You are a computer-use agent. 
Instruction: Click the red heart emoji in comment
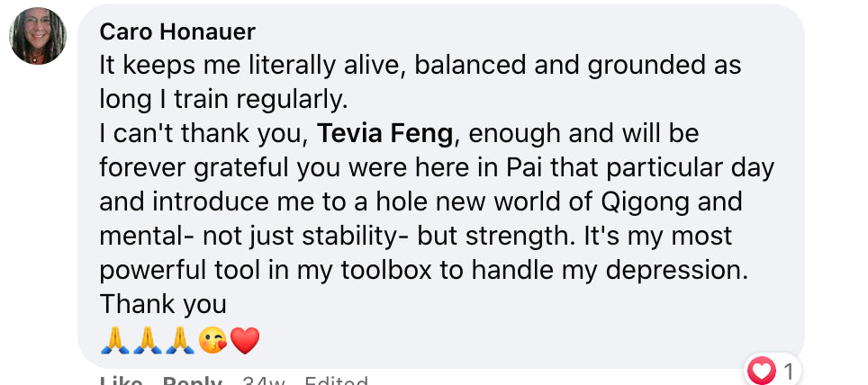tap(245, 340)
